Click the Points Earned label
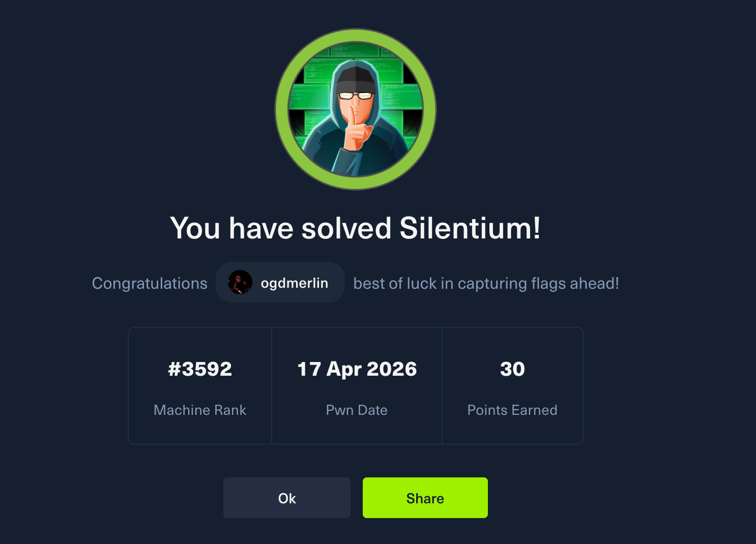 pos(512,410)
